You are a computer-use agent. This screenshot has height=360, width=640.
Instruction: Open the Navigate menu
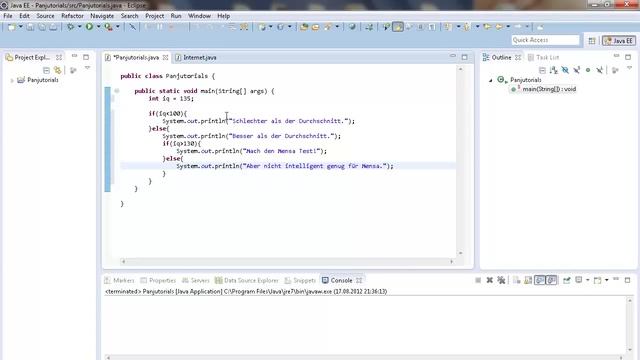tap(102, 16)
